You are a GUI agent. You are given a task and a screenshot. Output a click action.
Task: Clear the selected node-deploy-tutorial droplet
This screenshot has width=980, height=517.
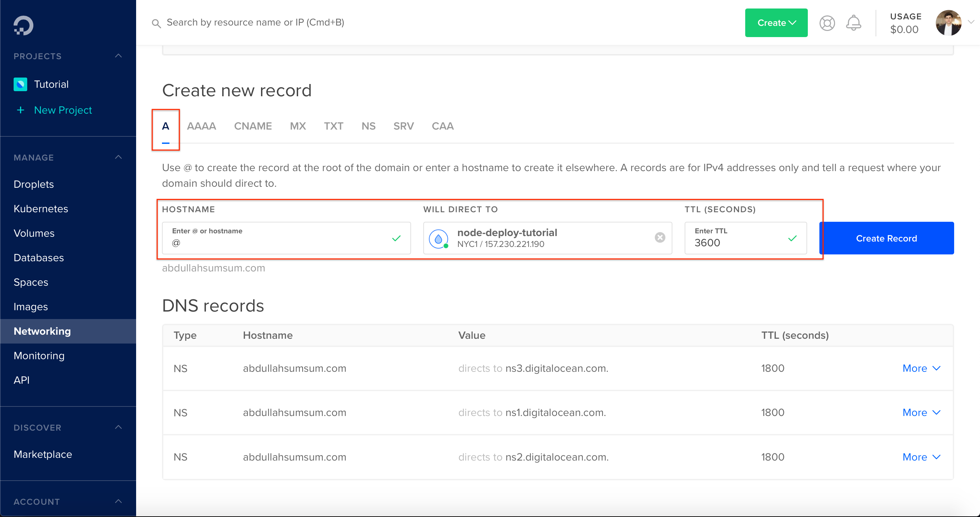coord(660,238)
